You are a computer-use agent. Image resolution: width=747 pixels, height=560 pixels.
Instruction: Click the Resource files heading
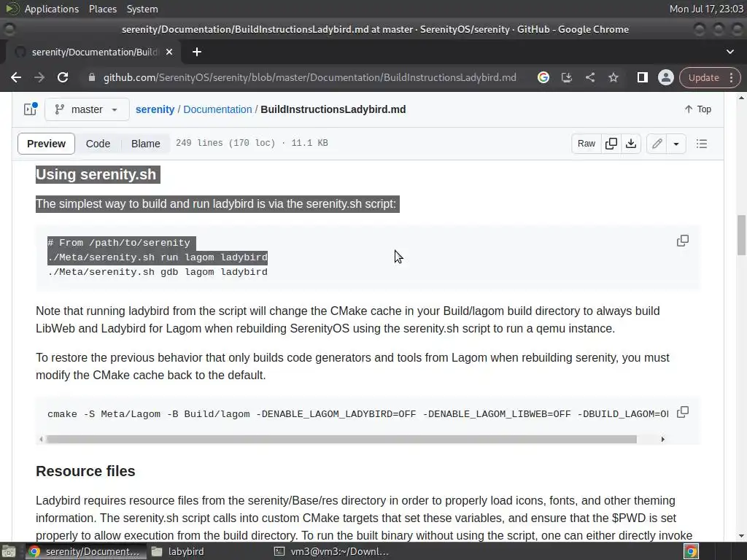click(x=85, y=471)
